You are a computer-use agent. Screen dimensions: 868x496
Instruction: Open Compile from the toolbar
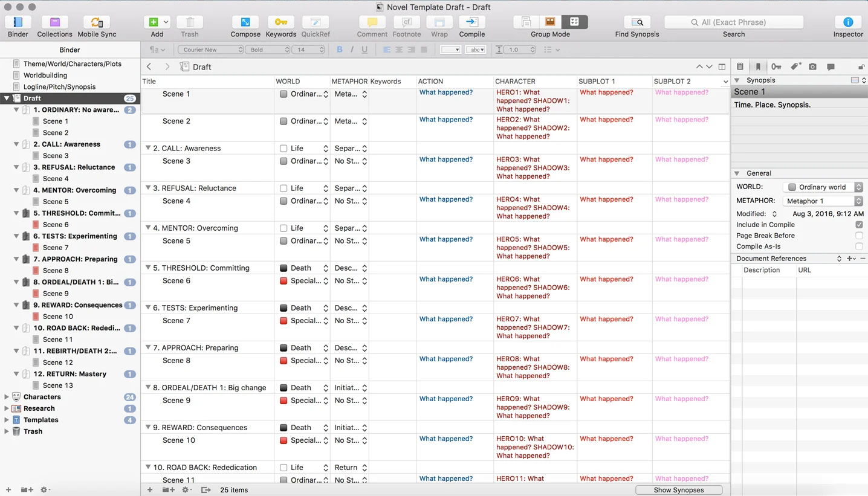(472, 22)
